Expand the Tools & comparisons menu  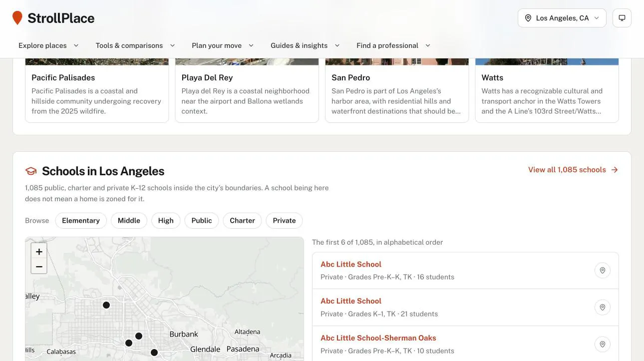[135, 45]
